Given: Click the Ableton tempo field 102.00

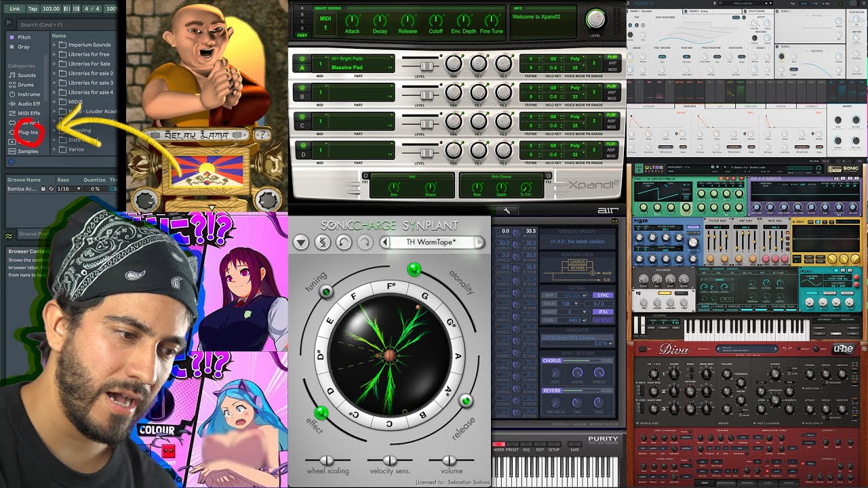Looking at the screenshot, I should (51, 9).
